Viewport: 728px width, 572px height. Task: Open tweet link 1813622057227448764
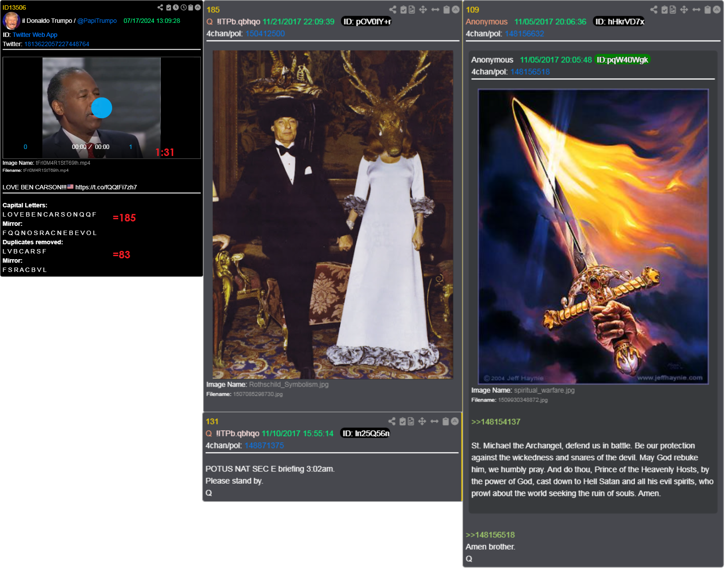[57, 44]
